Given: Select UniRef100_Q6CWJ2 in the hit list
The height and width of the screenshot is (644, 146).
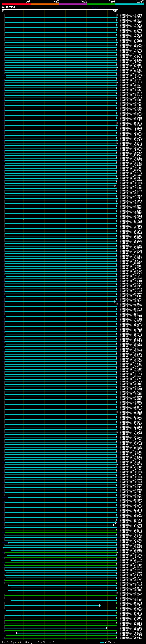Looking at the screenshot, I should [x=131, y=85].
